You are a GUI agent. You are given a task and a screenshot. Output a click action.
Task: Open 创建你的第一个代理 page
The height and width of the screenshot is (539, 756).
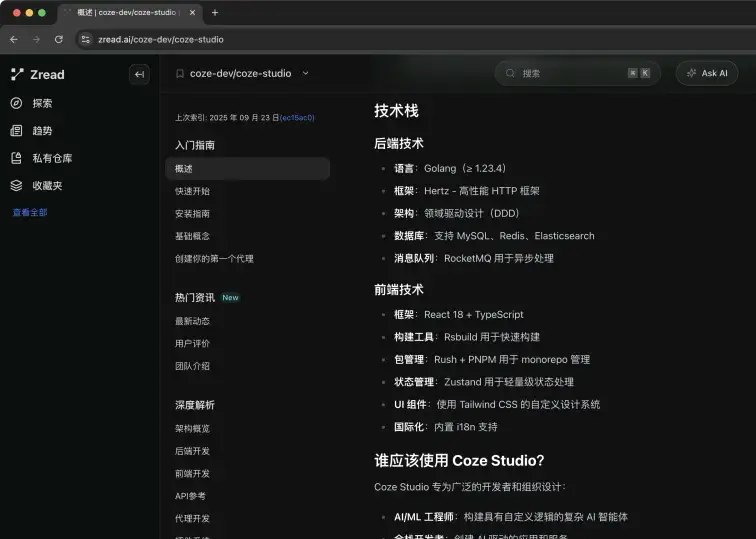pos(214,259)
